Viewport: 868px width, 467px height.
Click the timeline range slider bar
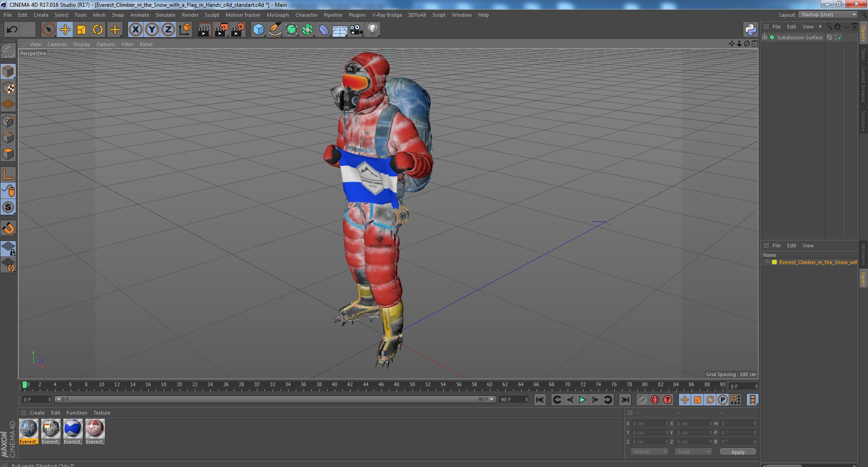(x=275, y=399)
